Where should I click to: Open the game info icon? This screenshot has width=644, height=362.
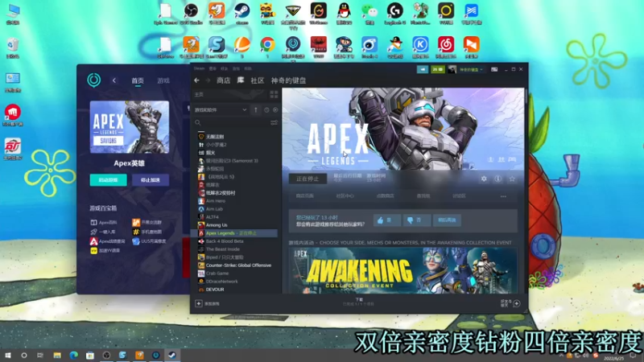(x=497, y=179)
